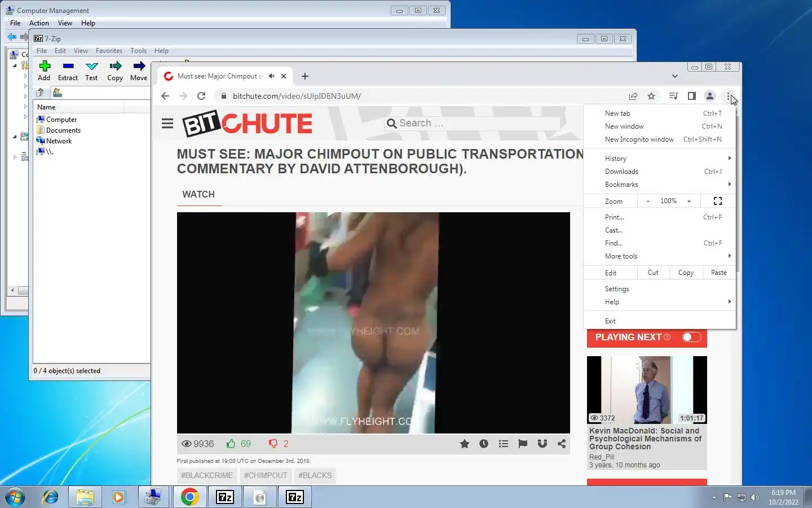Click the volume icon in system tray

755,497
